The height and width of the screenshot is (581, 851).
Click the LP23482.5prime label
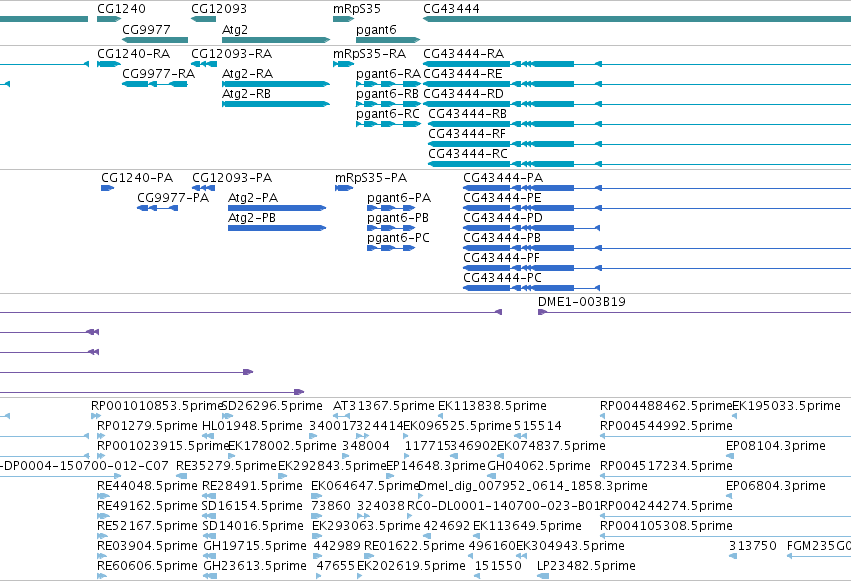586,566
